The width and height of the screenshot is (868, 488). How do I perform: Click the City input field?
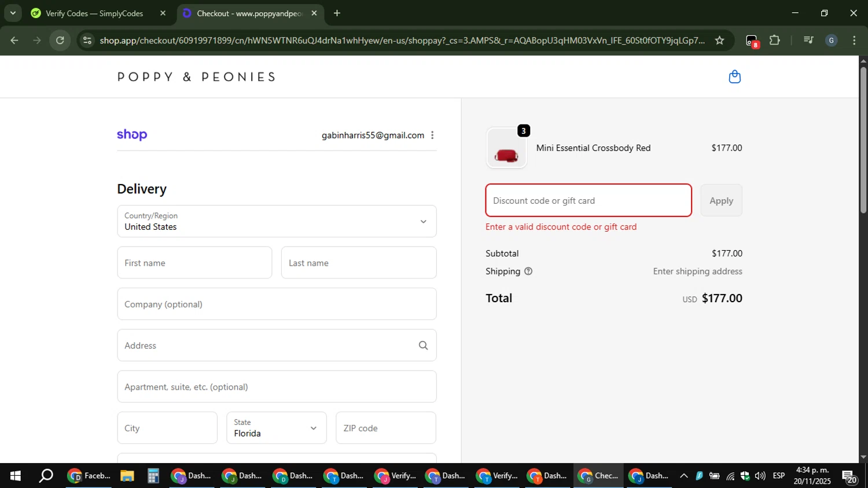[167, 428]
